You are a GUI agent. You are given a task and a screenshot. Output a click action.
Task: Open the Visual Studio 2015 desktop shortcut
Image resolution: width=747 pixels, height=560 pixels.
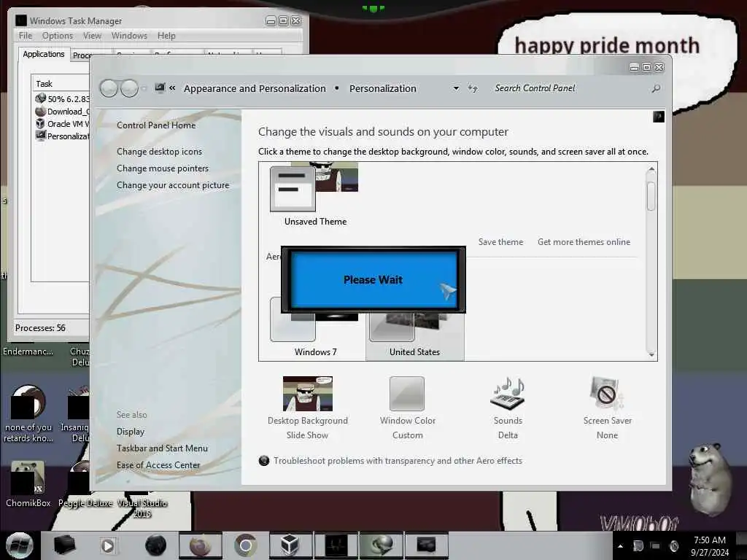(x=142, y=507)
